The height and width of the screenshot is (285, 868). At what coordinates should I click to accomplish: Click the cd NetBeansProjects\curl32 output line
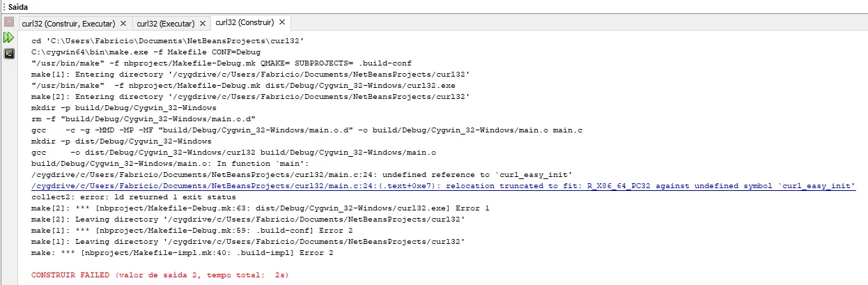[x=167, y=41]
